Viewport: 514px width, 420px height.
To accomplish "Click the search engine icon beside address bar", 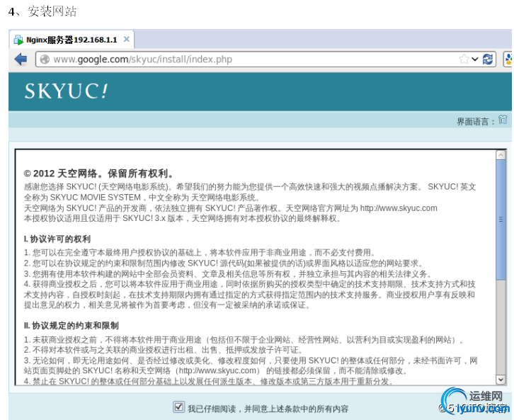I will (508, 59).
